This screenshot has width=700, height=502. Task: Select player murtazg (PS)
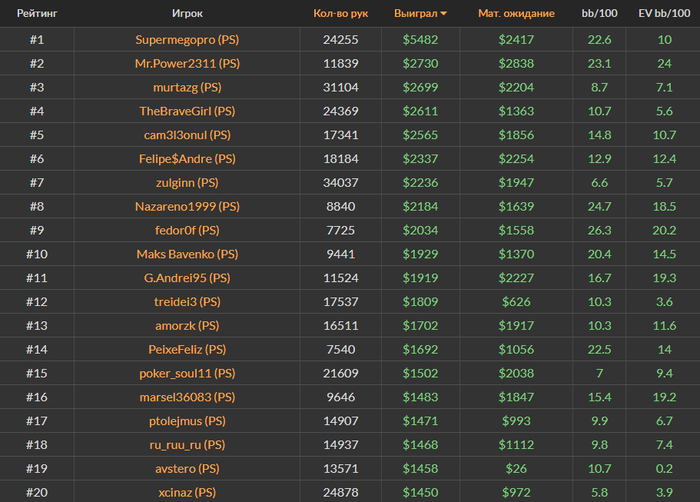coord(187,87)
